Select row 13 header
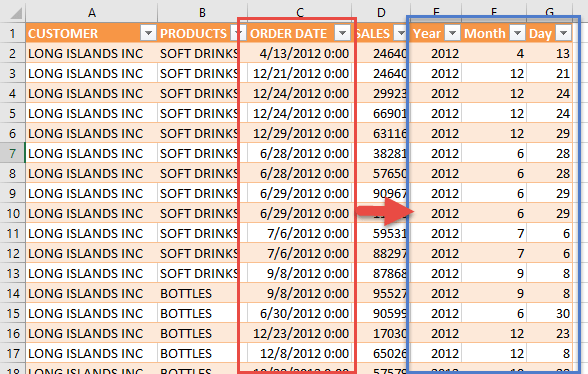Image resolution: width=588 pixels, height=374 pixels. (x=12, y=273)
